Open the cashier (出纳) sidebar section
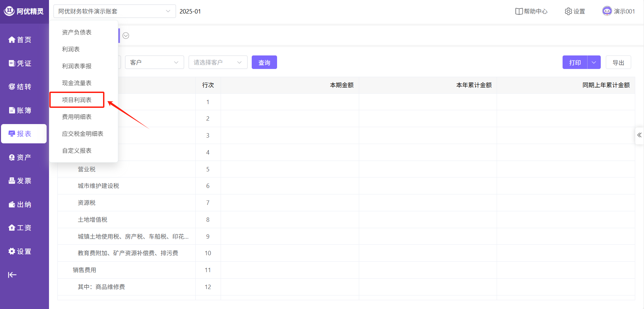This screenshot has height=309, width=644. 20,205
